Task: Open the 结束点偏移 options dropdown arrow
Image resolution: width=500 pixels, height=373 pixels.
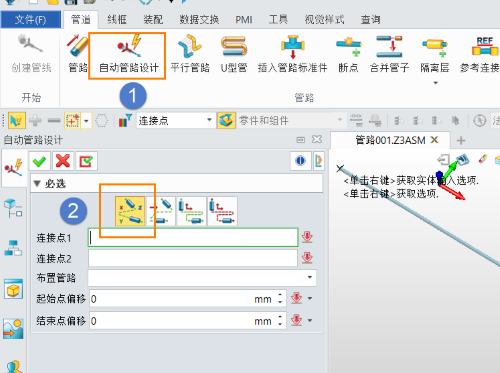Action: [310, 320]
